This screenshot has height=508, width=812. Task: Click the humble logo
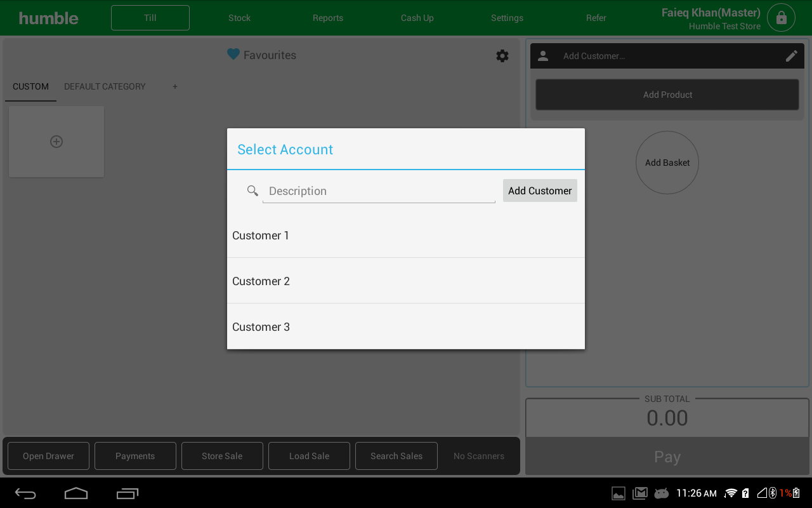pos(49,18)
